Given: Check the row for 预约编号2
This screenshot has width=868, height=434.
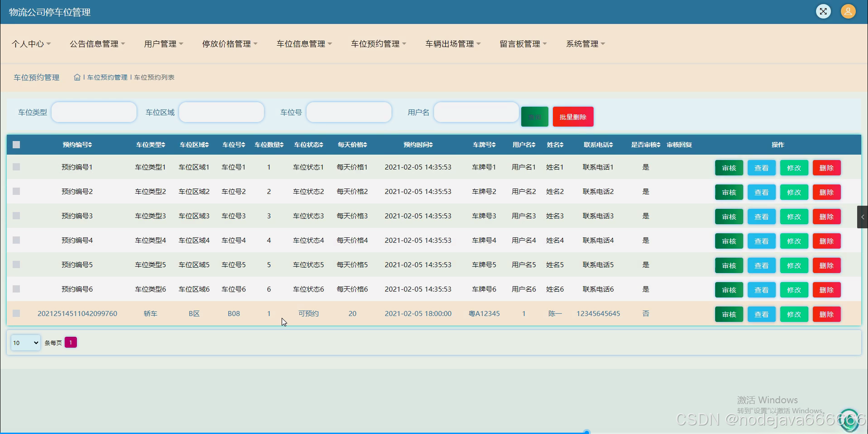Looking at the screenshot, I should click(16, 191).
